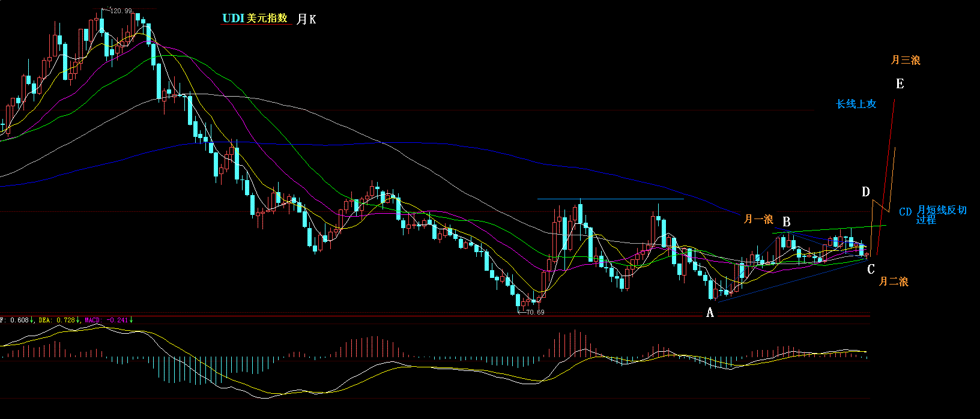Click the 70.69 low price label
Image resolution: width=980 pixels, height=419 pixels.
pyautogui.click(x=534, y=312)
